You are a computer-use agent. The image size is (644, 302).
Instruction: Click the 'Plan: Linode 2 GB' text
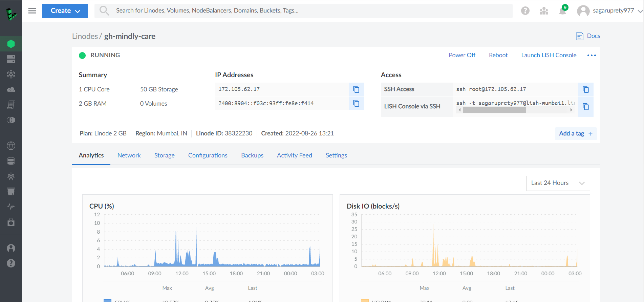103,133
